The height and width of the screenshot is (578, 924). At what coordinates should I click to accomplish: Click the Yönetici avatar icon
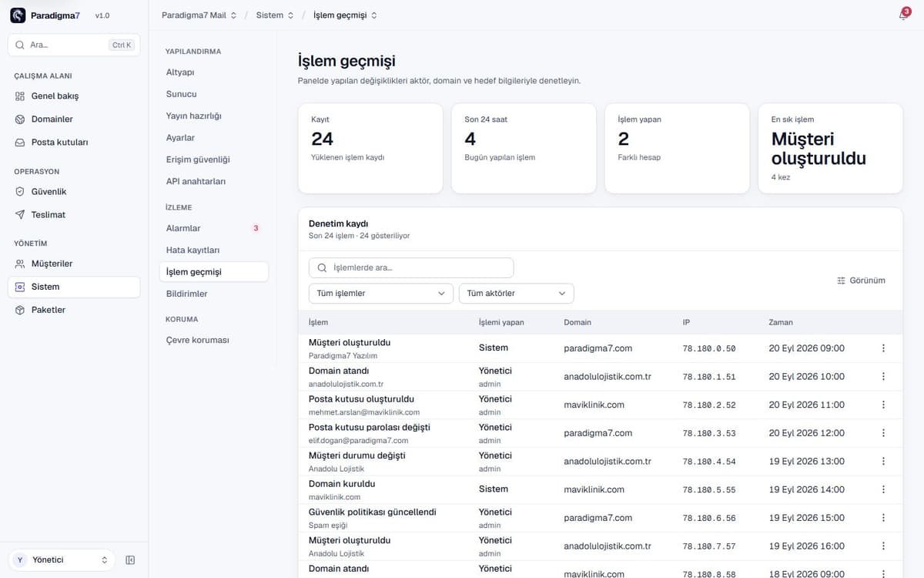[20, 560]
